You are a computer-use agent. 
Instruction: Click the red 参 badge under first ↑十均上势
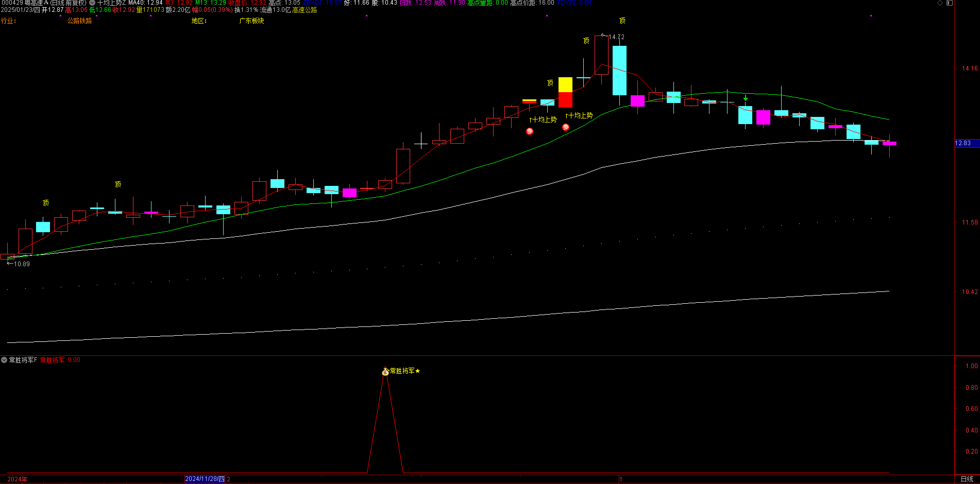[530, 131]
